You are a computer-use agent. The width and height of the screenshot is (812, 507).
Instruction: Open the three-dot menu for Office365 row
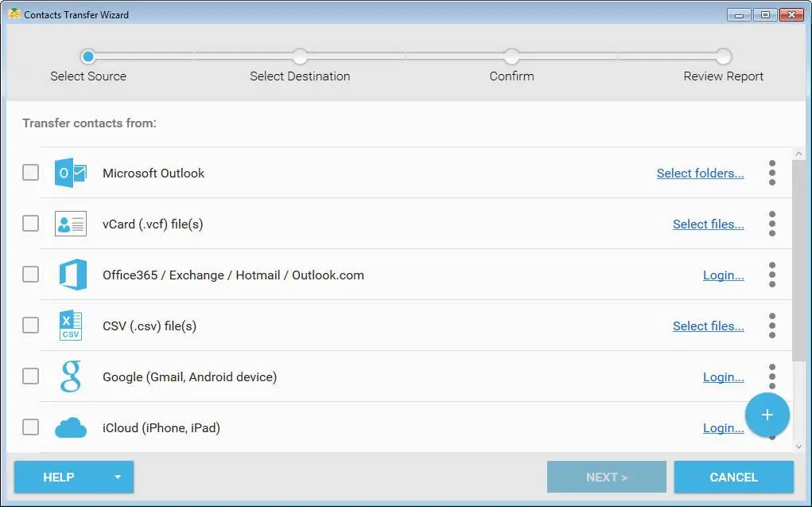(772, 275)
